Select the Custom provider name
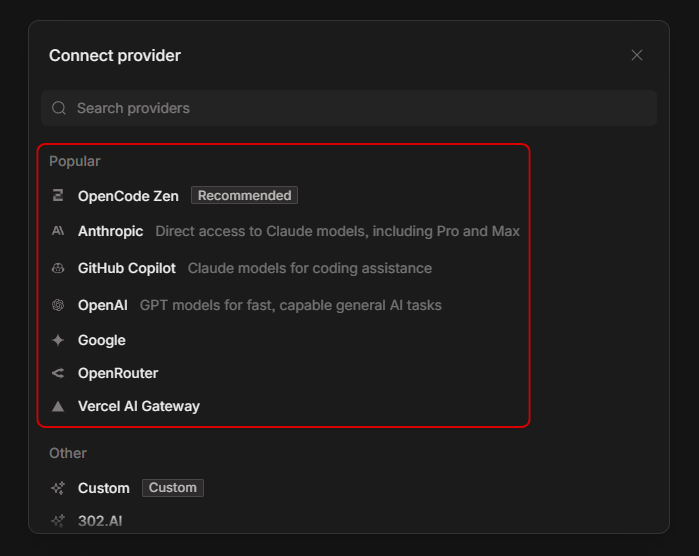 (x=103, y=488)
